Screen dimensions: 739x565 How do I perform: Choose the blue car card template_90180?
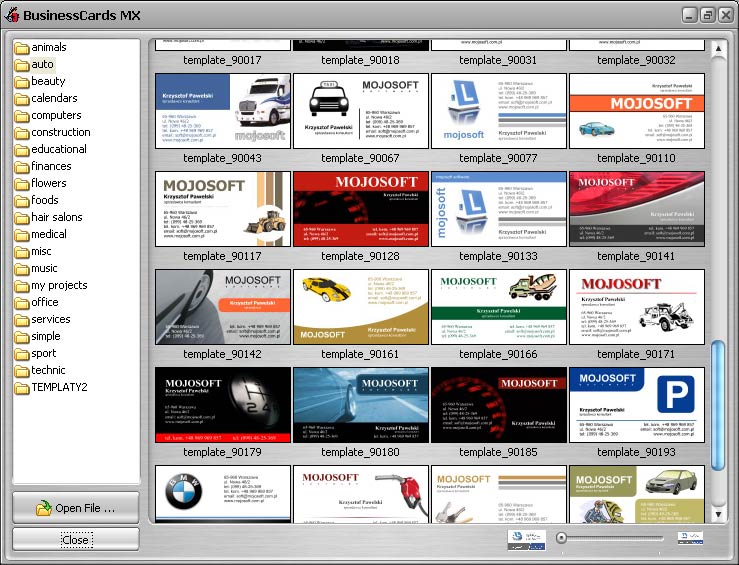361,405
